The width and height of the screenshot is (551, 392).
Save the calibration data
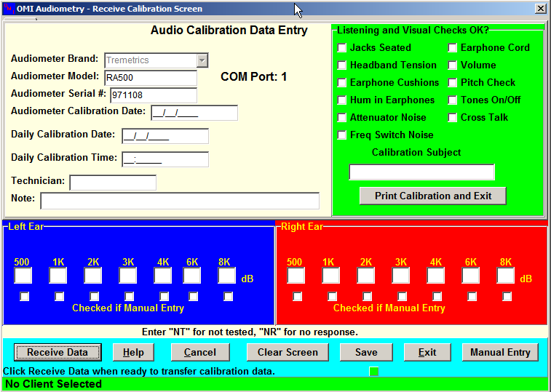tap(366, 352)
